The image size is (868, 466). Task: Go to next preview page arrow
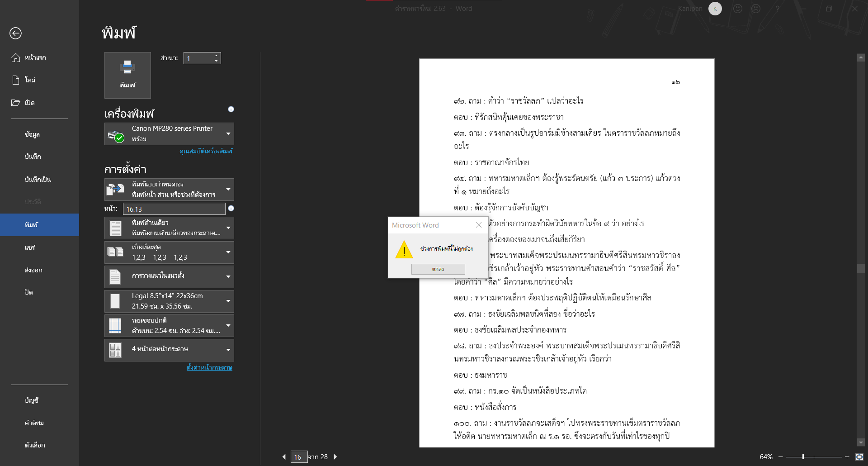tap(335, 457)
